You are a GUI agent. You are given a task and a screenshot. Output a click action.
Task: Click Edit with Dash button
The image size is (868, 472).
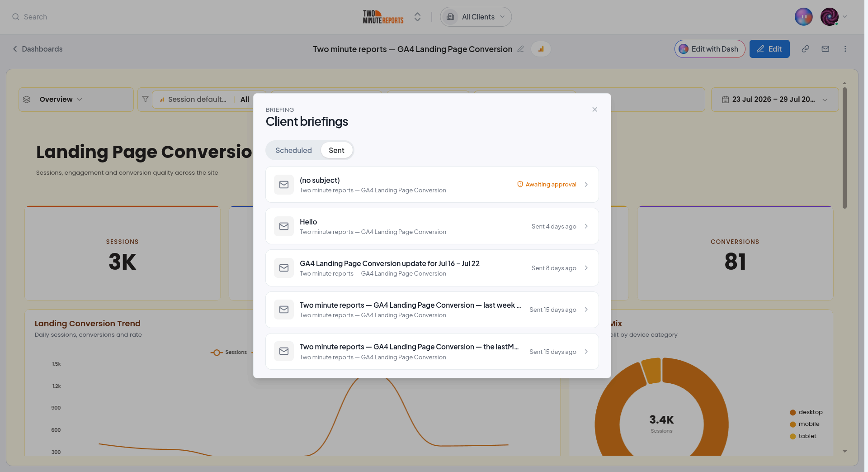(709, 49)
